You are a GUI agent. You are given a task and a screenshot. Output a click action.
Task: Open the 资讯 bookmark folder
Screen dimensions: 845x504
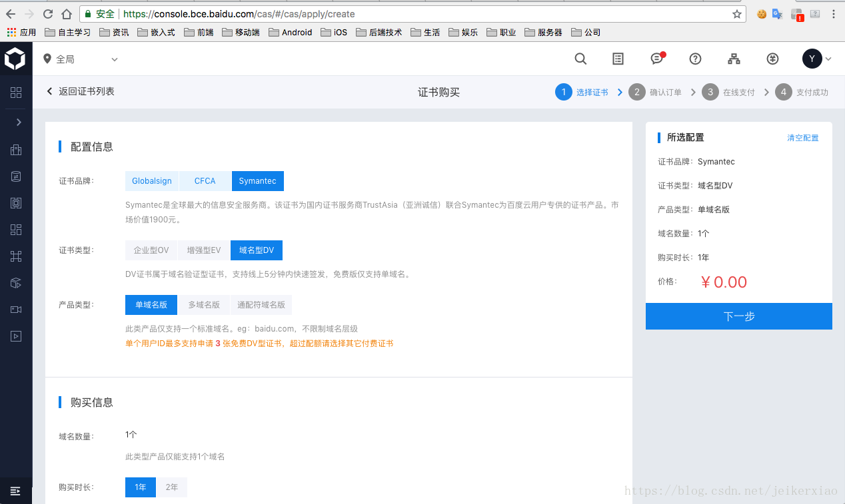click(114, 32)
